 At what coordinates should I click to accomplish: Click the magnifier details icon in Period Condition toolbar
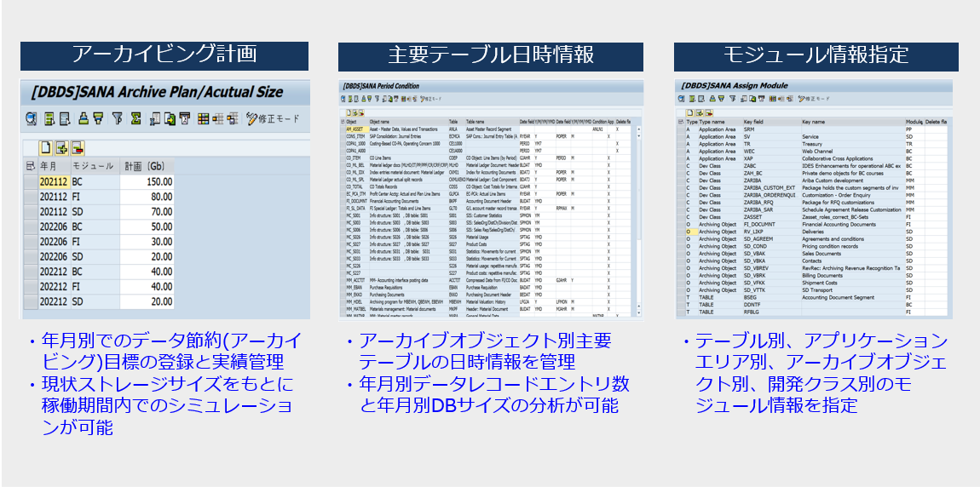coord(343,100)
